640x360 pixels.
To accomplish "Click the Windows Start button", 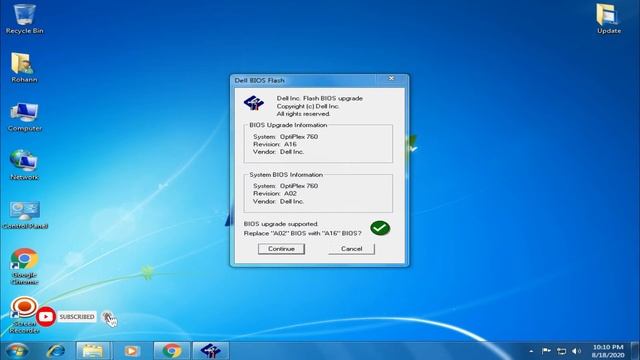I will [x=17, y=351].
